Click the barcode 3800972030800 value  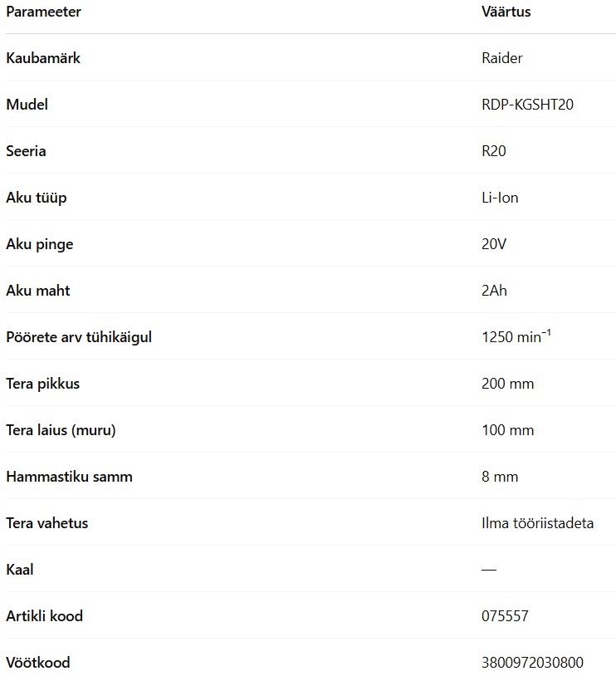pos(532,662)
